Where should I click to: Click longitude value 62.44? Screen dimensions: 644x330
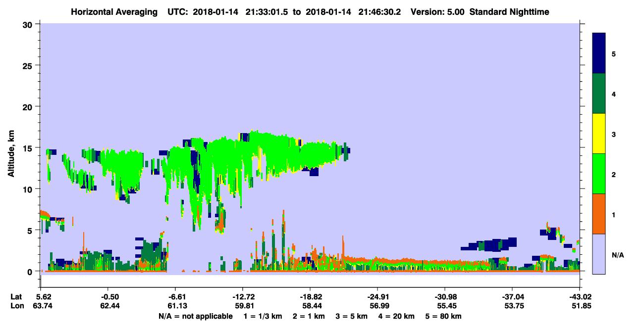pyautogui.click(x=109, y=306)
